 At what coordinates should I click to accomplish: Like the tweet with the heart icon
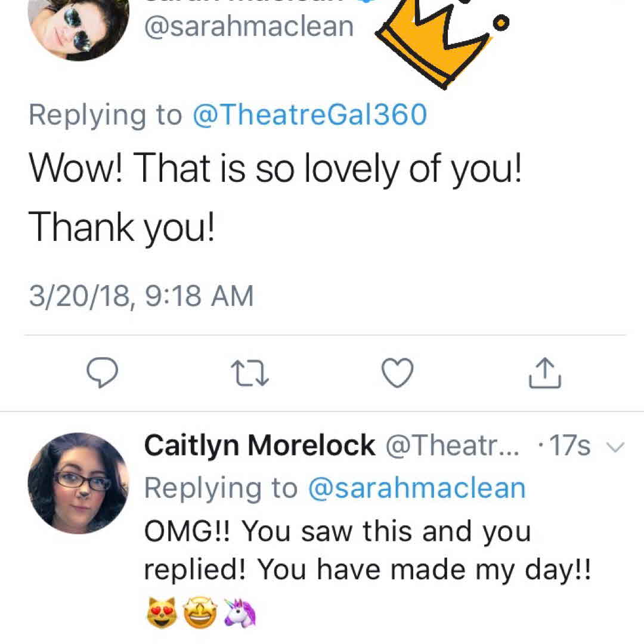click(x=397, y=373)
